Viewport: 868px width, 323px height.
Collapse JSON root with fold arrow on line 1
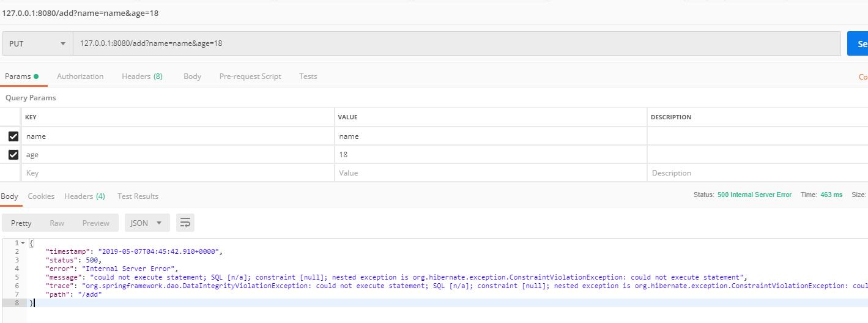click(x=23, y=243)
